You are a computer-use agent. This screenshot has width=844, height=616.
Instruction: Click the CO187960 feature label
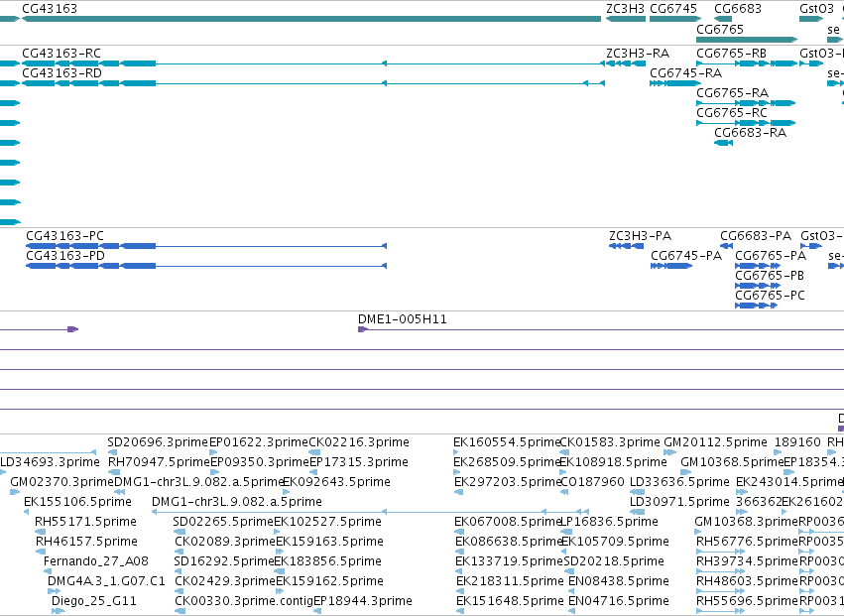click(592, 482)
